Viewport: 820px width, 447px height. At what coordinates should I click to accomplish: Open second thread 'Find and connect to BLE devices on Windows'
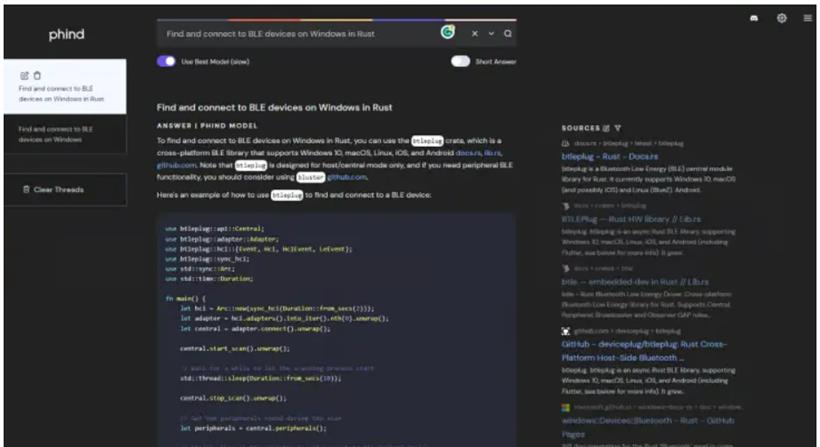pos(65,134)
